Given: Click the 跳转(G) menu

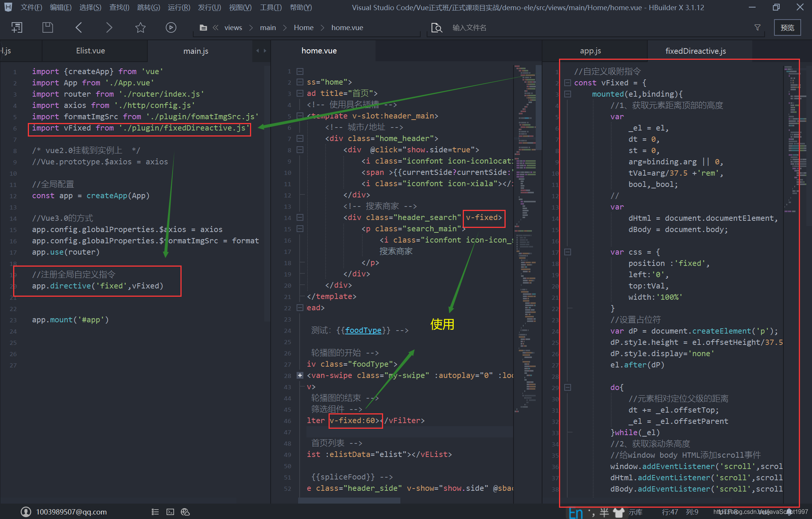Looking at the screenshot, I should point(148,8).
